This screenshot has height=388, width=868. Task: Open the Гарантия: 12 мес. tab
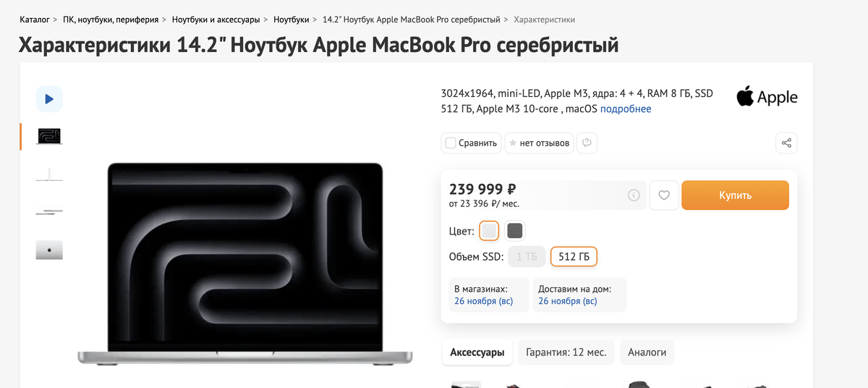tap(566, 353)
